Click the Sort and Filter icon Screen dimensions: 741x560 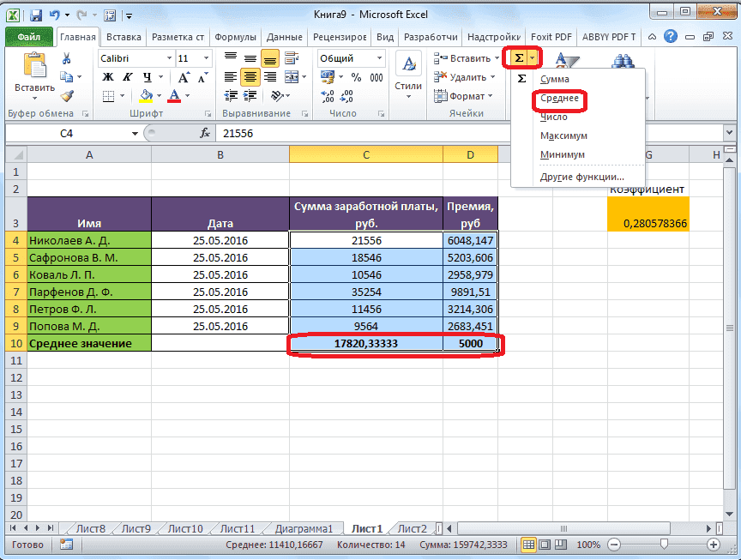click(566, 60)
